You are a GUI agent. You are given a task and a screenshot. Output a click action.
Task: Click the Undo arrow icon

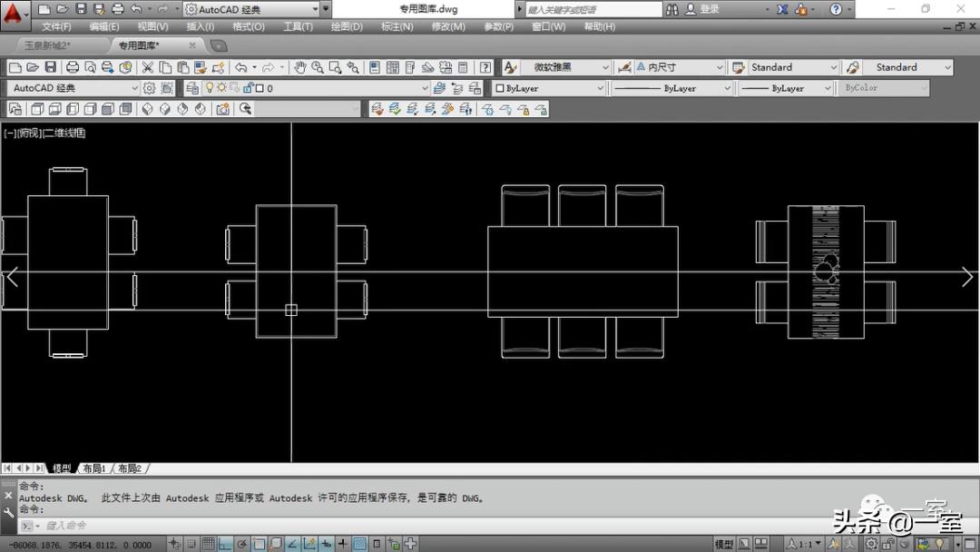click(x=240, y=67)
